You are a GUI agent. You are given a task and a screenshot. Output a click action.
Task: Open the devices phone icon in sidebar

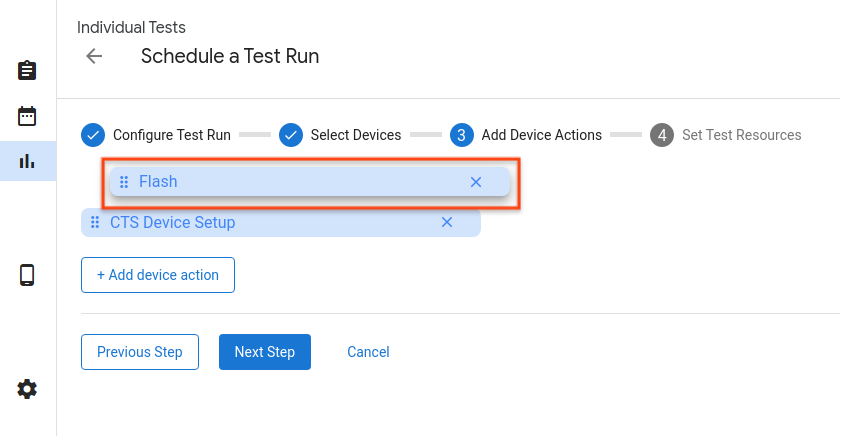tap(28, 275)
